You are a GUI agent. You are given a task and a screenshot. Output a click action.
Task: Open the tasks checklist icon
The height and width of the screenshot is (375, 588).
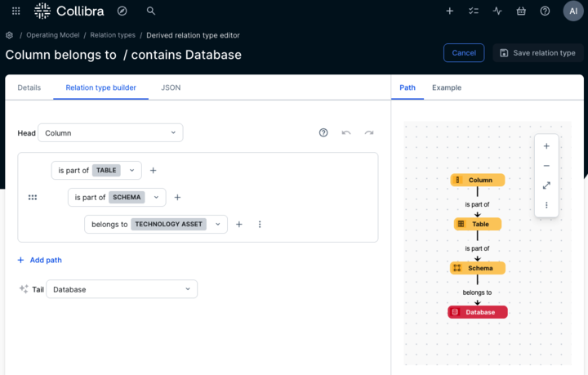tap(474, 11)
